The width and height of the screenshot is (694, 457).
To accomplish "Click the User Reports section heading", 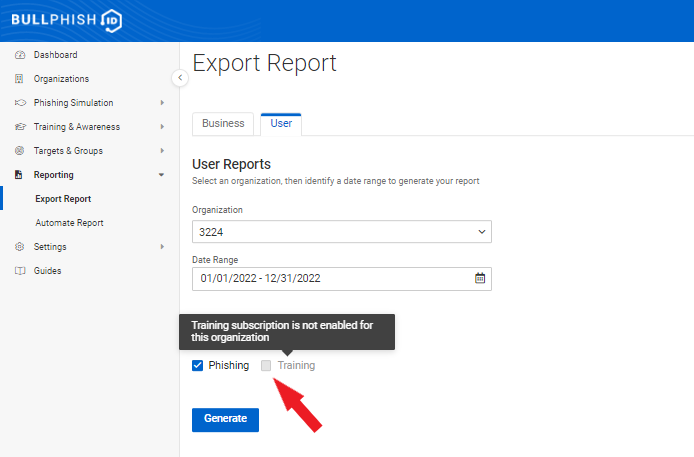I will pyautogui.click(x=231, y=164).
